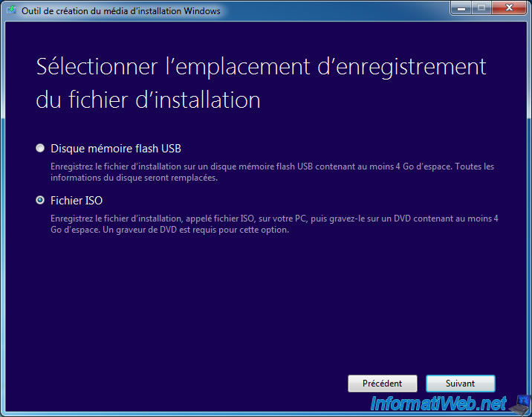This screenshot has width=532, height=417.
Task: Click the window title bar app icon
Action: pyautogui.click(x=11, y=10)
